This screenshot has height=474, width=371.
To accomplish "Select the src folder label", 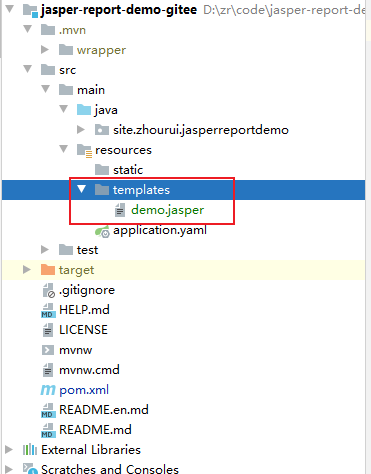I will (x=68, y=70).
